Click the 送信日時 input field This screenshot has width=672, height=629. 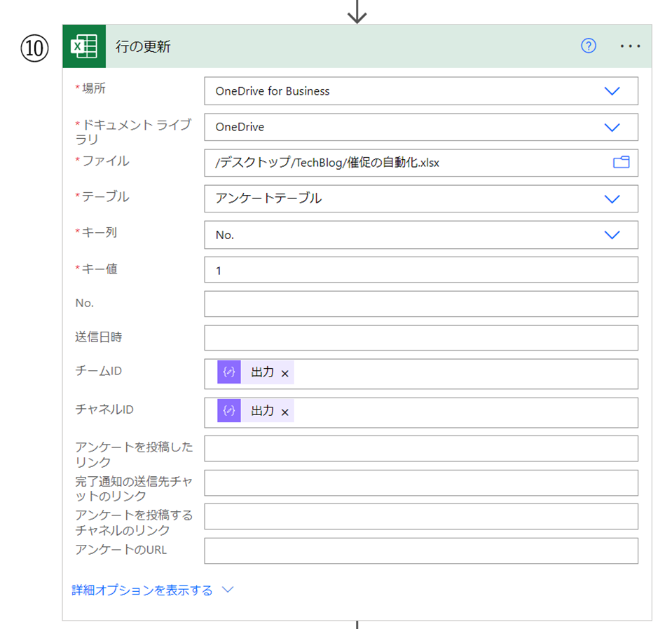click(x=421, y=338)
